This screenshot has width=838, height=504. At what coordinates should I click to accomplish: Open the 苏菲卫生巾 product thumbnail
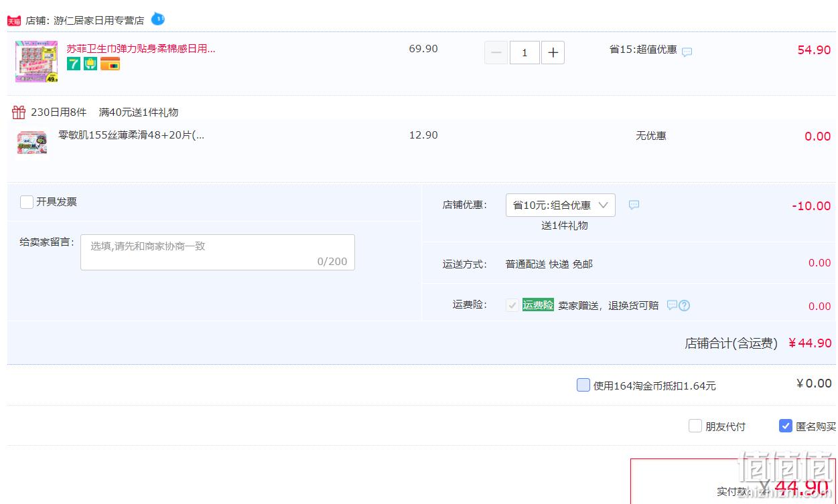[36, 62]
